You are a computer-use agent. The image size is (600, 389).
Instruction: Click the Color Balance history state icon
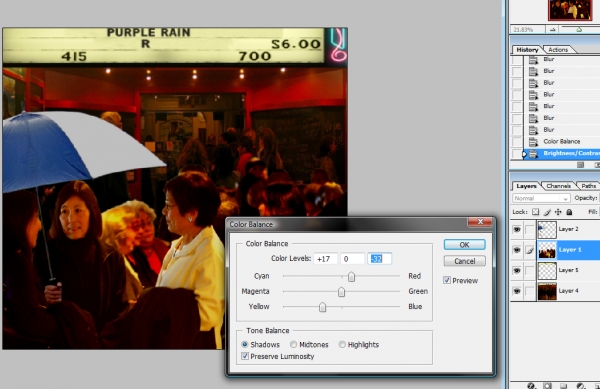533,142
